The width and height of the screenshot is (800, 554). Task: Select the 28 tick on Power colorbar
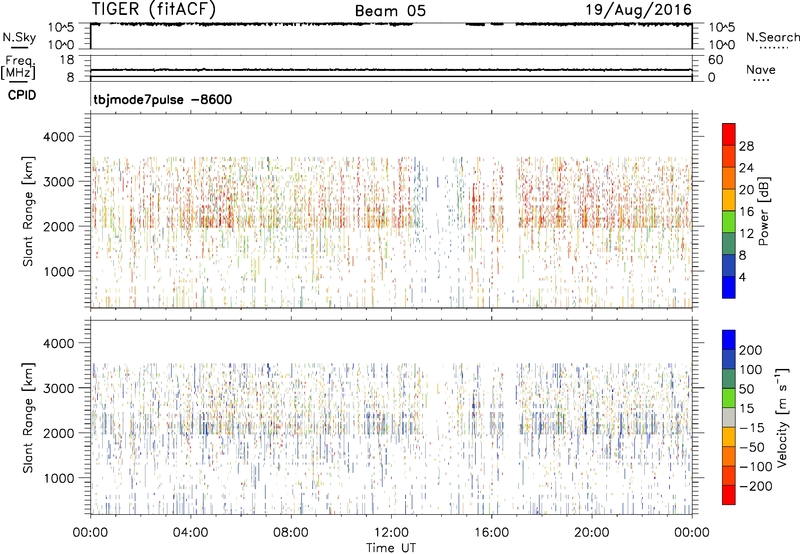(746, 146)
